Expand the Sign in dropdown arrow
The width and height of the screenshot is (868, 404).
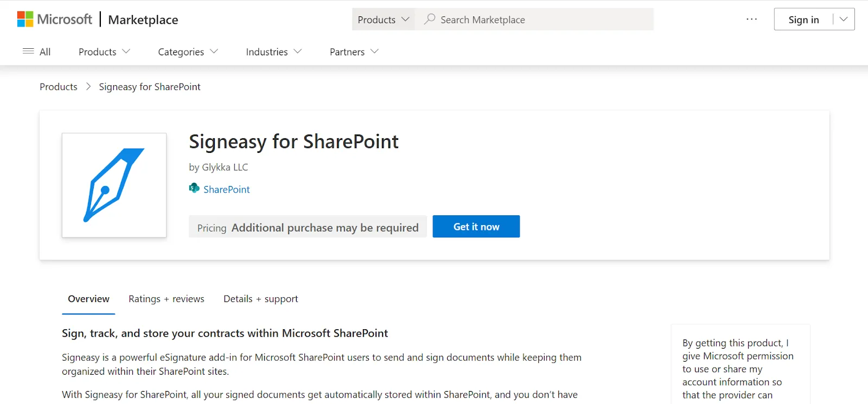[x=844, y=20]
